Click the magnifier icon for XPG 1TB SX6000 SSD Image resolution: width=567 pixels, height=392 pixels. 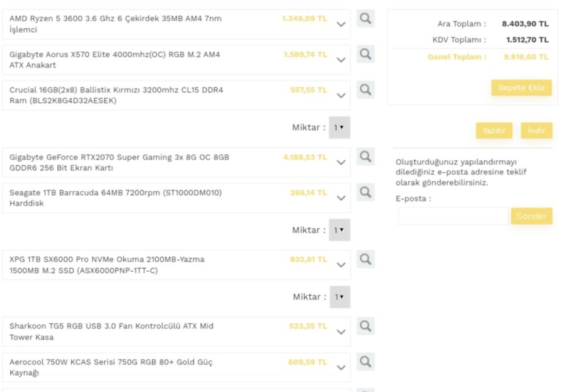coord(365,259)
